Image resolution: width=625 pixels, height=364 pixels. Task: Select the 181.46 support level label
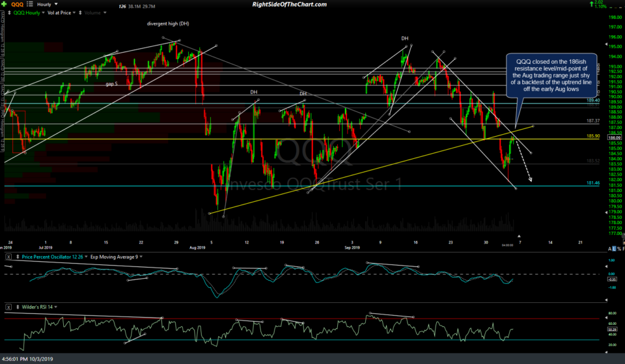593,183
